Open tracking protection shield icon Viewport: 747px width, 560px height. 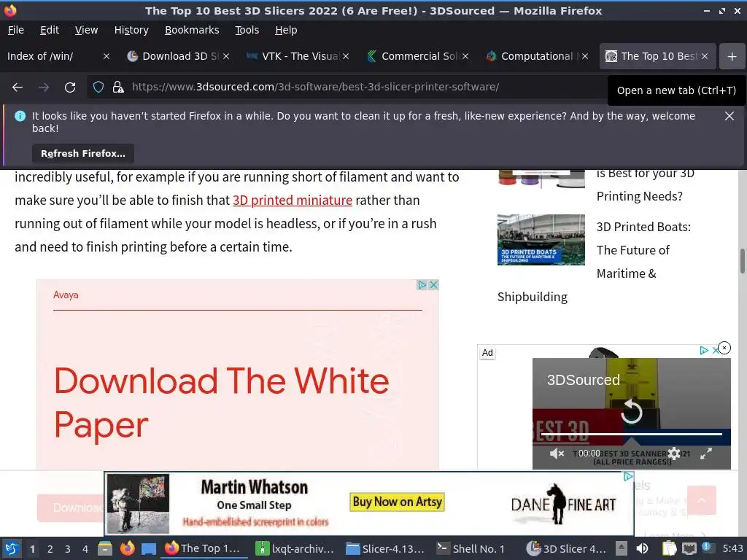pyautogui.click(x=98, y=87)
